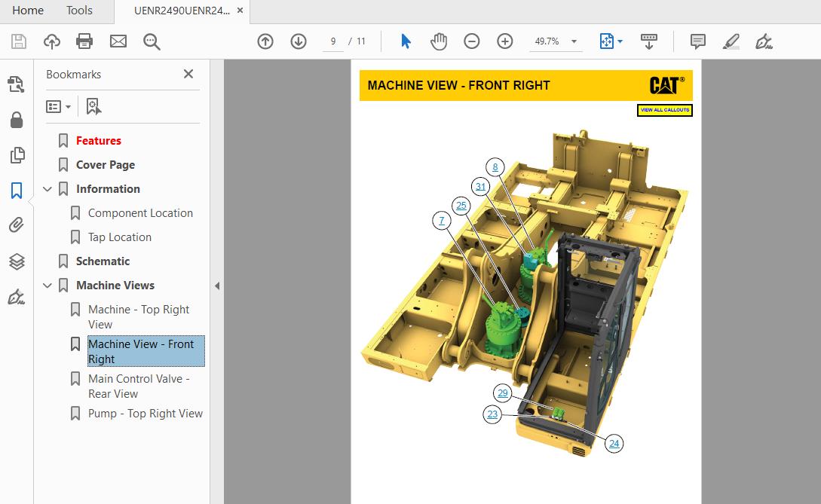Select callout link 8 on the diagram

click(495, 166)
